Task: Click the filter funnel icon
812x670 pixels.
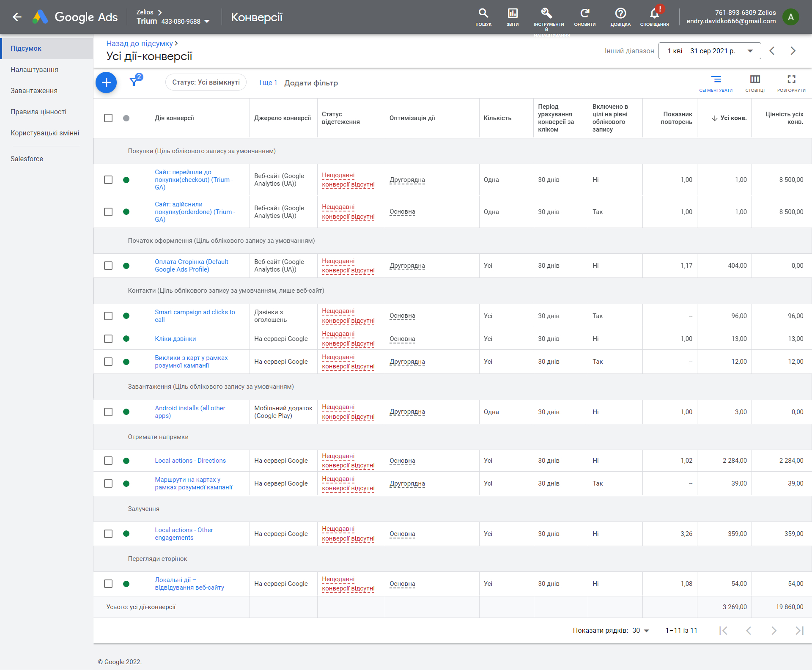Action: click(134, 81)
